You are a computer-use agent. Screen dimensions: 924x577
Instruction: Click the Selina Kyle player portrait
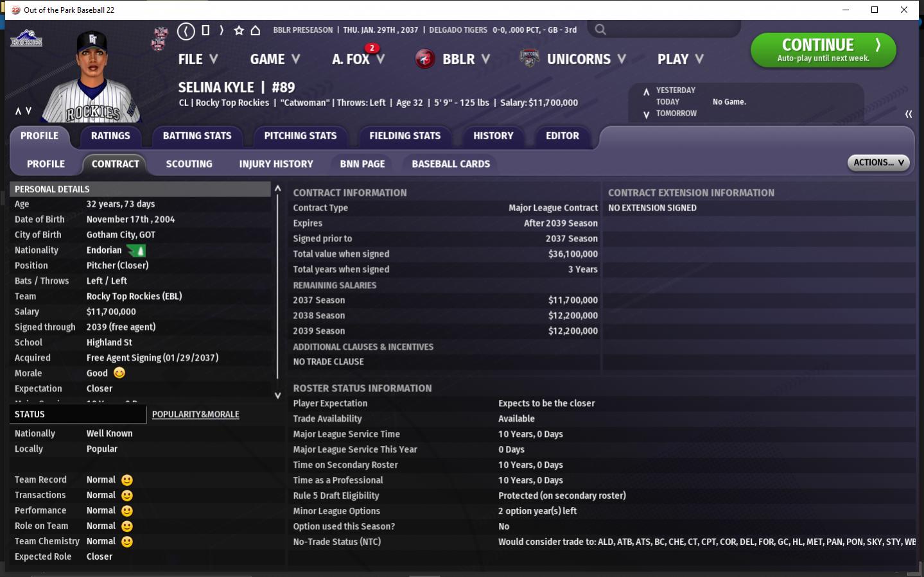click(x=91, y=76)
